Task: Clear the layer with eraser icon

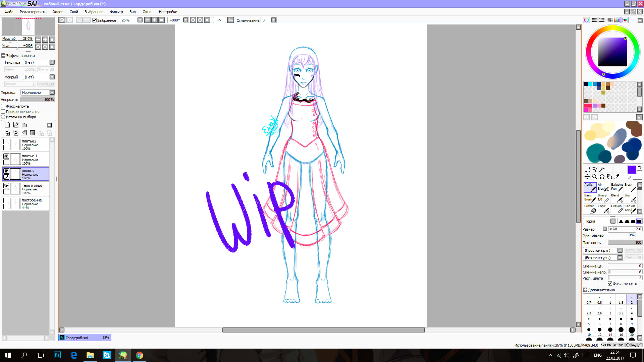Action: [x=24, y=133]
